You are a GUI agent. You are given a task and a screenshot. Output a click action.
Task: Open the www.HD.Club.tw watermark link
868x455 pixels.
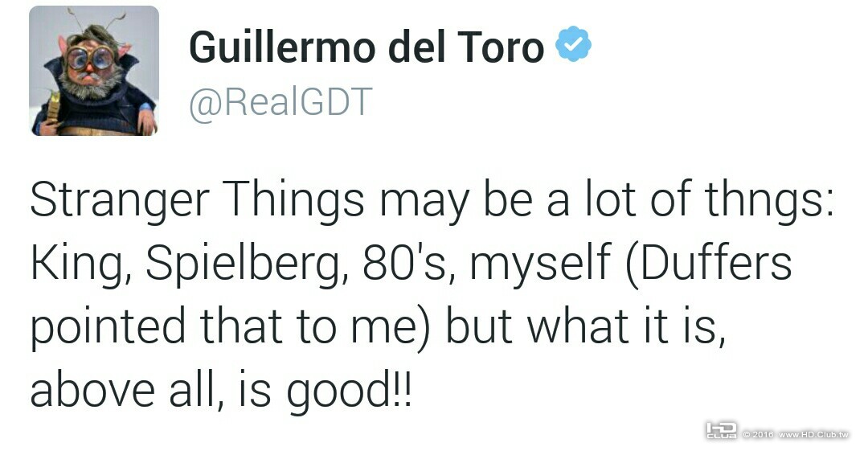point(813,435)
